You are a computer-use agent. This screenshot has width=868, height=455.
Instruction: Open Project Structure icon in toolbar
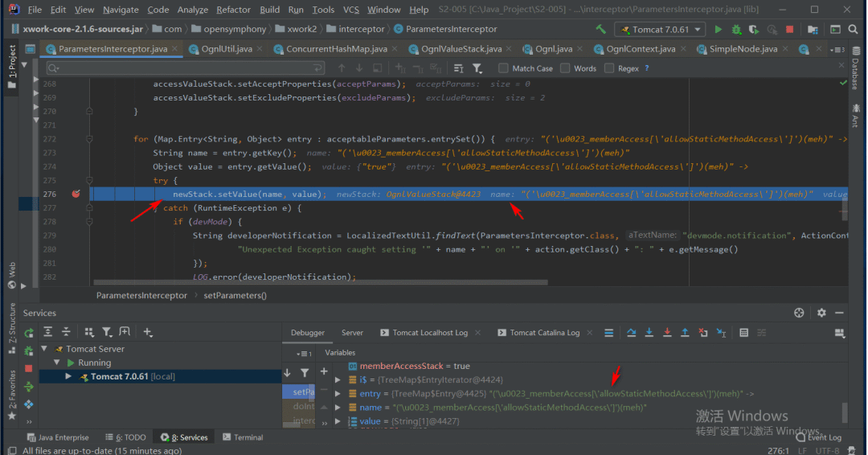coord(813,29)
